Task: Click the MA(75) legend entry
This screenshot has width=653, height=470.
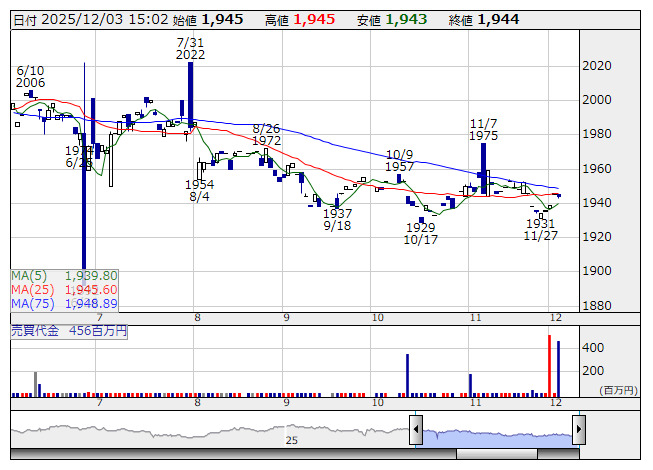Action: (x=65, y=303)
